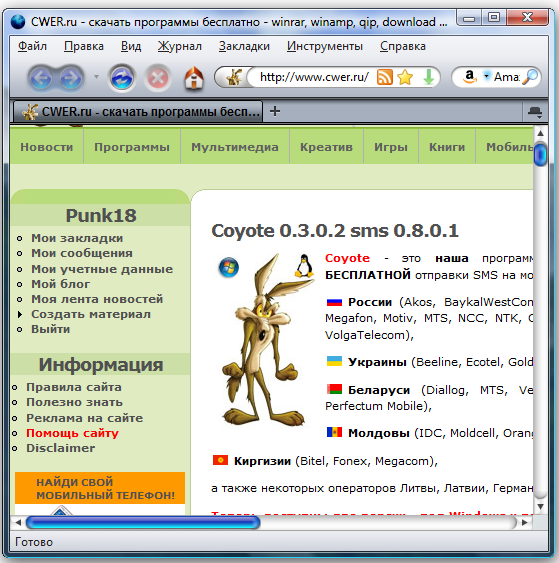Open Реклама на сайте link

click(x=84, y=418)
